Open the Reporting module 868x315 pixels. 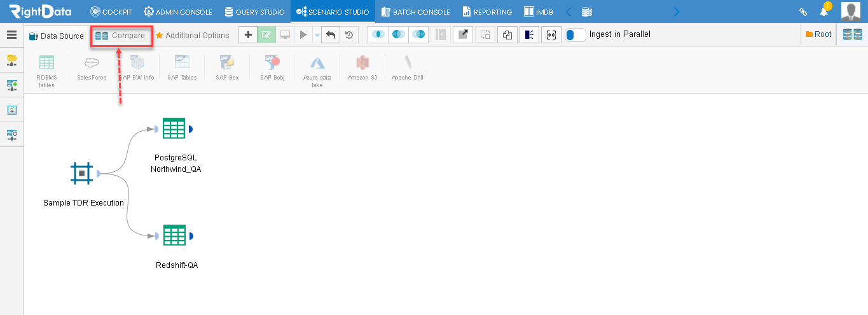(x=487, y=11)
